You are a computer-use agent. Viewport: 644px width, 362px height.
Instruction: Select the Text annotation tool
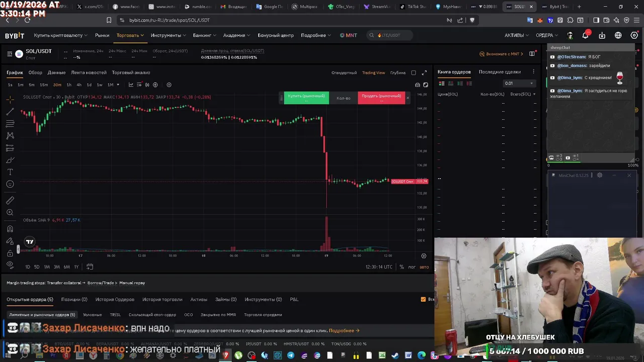coord(10,172)
